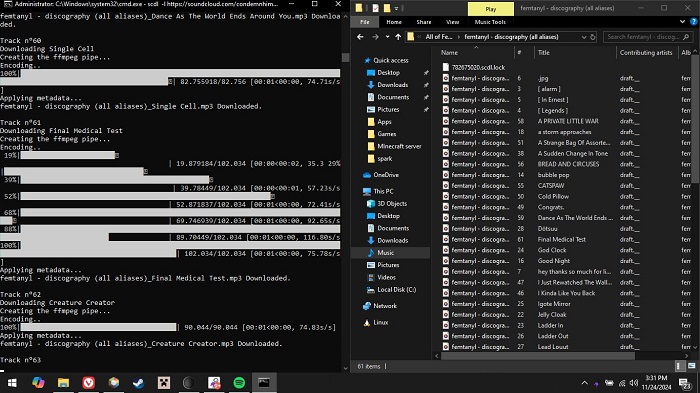Image resolution: width=700 pixels, height=393 pixels.
Task: Select OneDrive in navigation pane
Action: point(386,175)
